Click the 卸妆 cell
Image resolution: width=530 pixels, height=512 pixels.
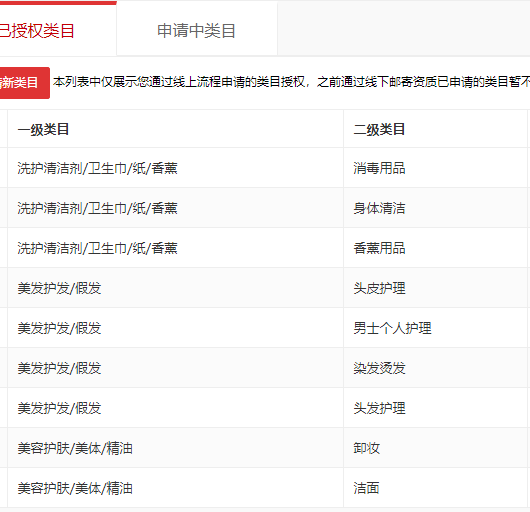[x=367, y=448]
